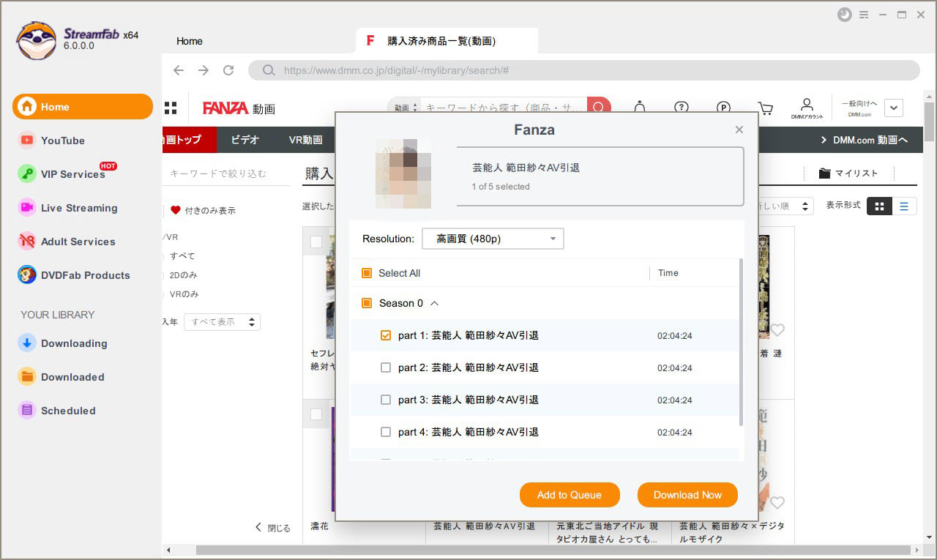This screenshot has height=560, width=937.
Task: Click the Add to Queue button
Action: click(x=570, y=495)
